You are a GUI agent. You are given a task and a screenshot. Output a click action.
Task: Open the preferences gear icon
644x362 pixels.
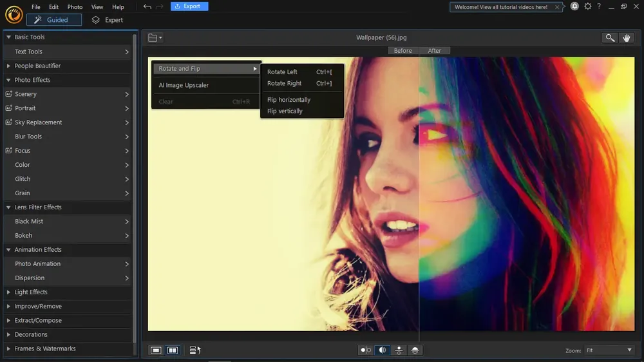coord(587,6)
